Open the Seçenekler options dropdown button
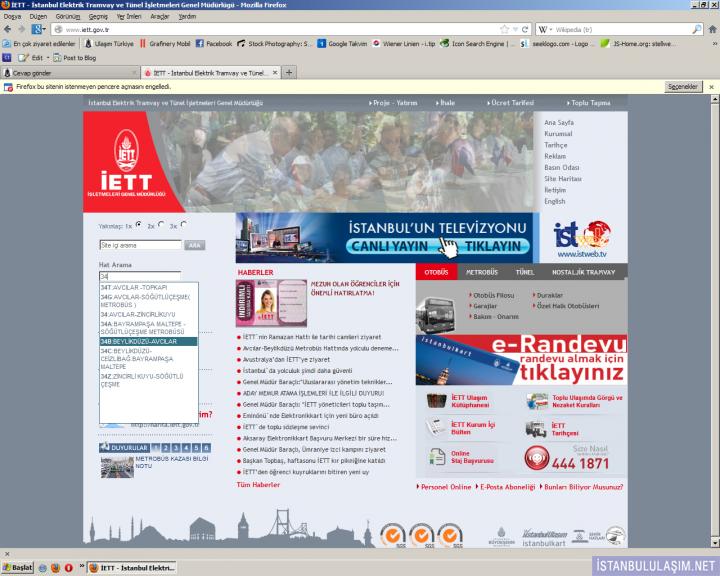This screenshot has height=576, width=720. [x=683, y=86]
